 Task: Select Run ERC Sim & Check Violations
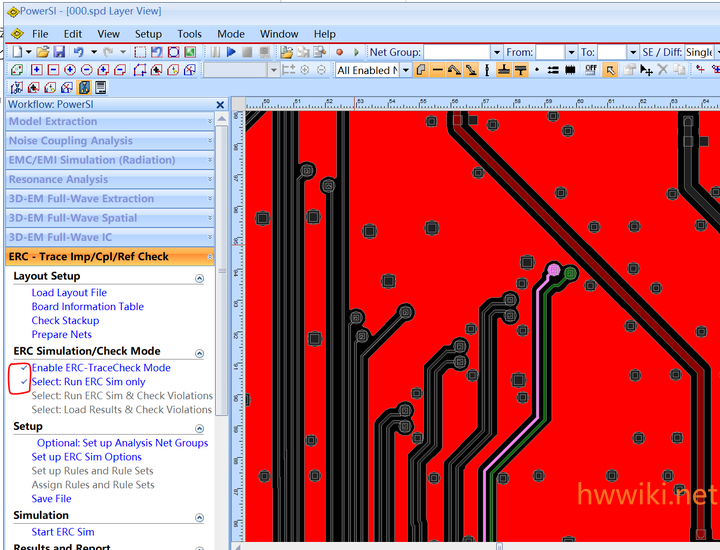[x=121, y=396]
